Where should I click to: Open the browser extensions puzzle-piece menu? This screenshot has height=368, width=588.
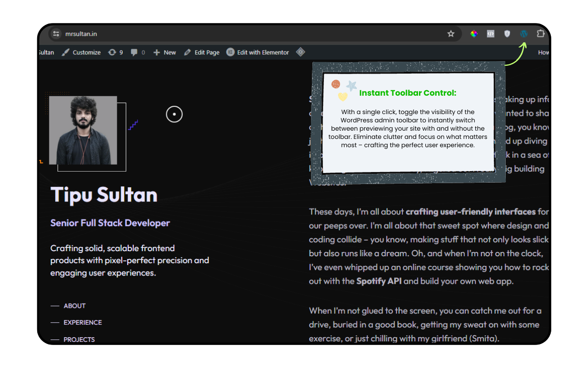pyautogui.click(x=541, y=34)
